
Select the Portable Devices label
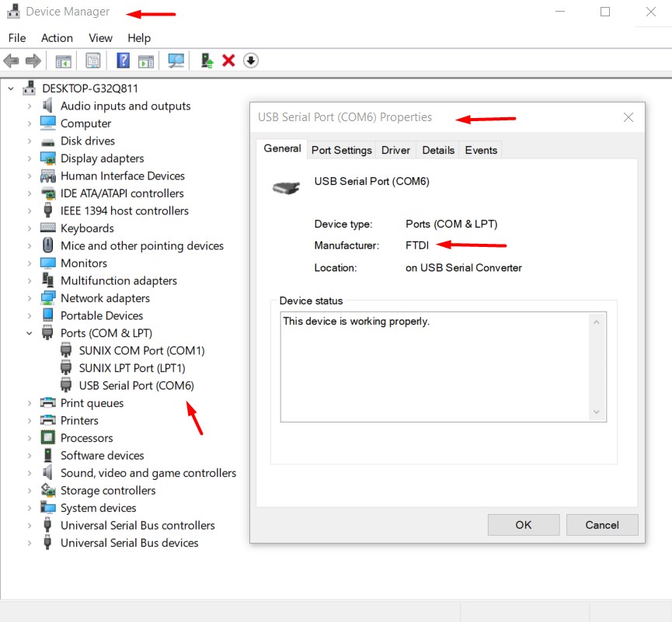pos(102,316)
